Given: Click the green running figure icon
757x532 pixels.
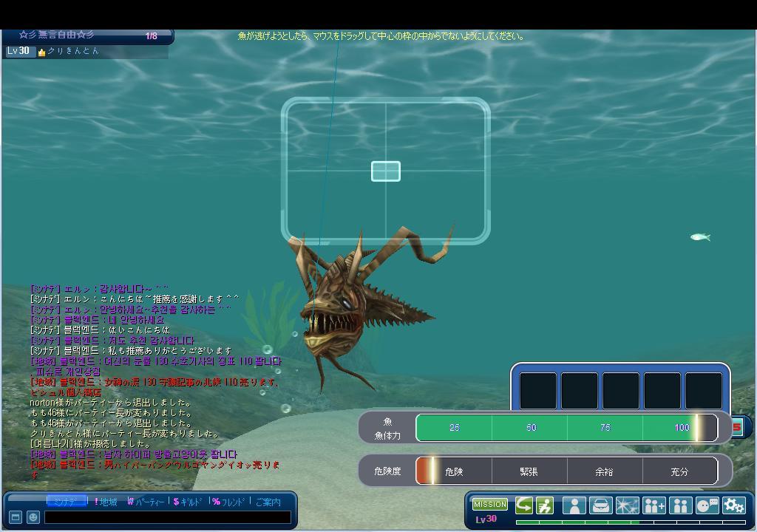Looking at the screenshot, I should pos(545,505).
